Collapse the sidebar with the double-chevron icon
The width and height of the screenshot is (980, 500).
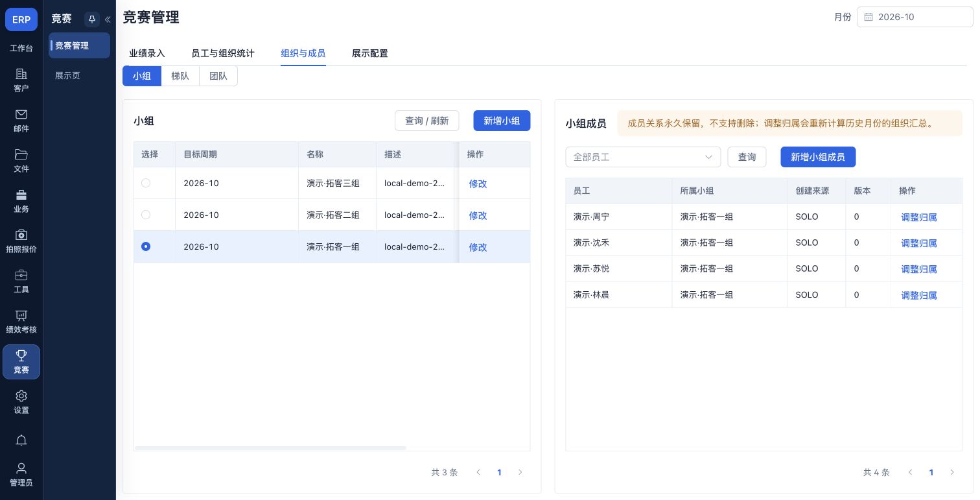108,19
